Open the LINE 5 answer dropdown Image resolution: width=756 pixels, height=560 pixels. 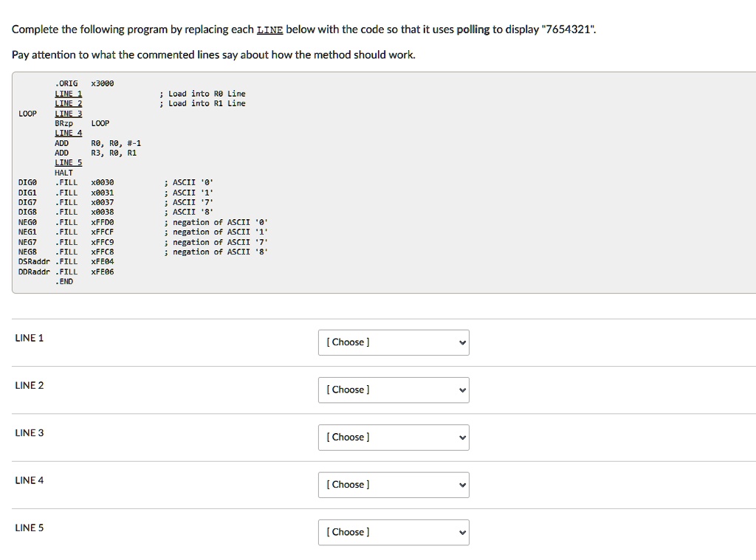click(393, 532)
